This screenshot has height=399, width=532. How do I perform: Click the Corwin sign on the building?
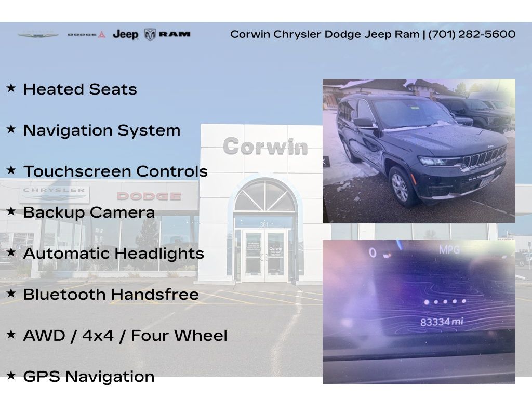tap(265, 147)
